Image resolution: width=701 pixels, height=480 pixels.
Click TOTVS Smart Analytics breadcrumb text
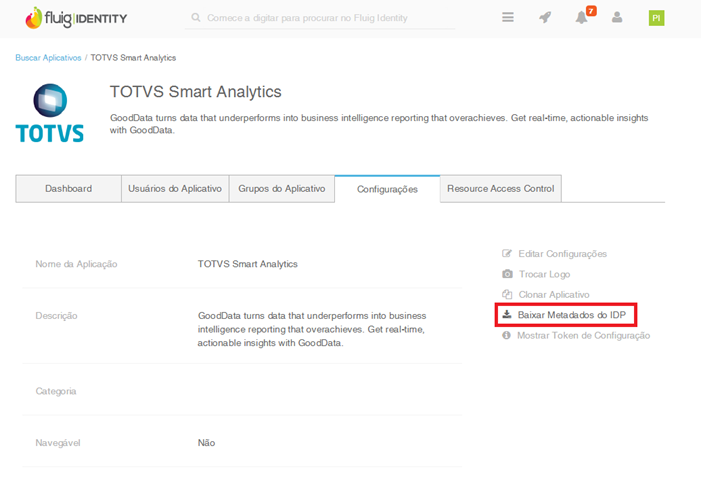point(133,58)
